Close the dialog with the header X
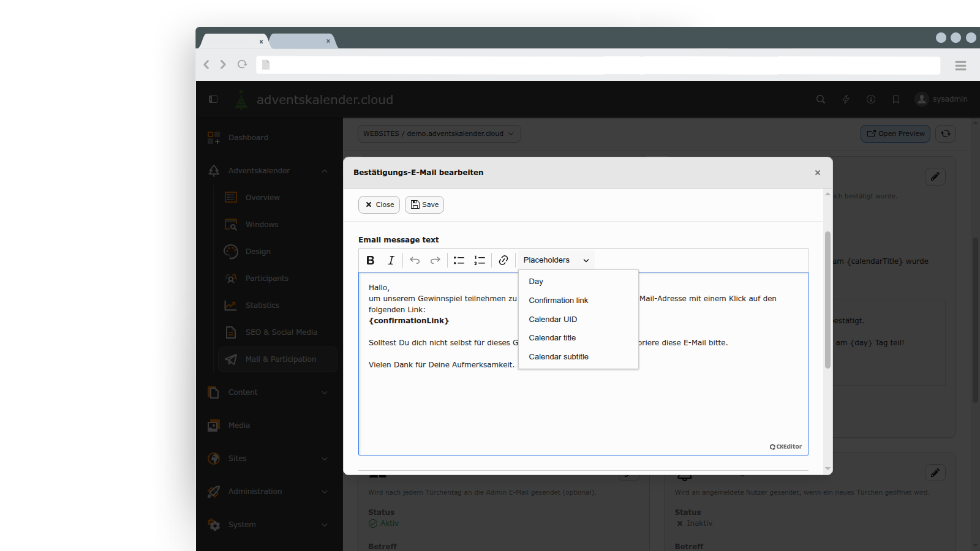 [x=818, y=173]
